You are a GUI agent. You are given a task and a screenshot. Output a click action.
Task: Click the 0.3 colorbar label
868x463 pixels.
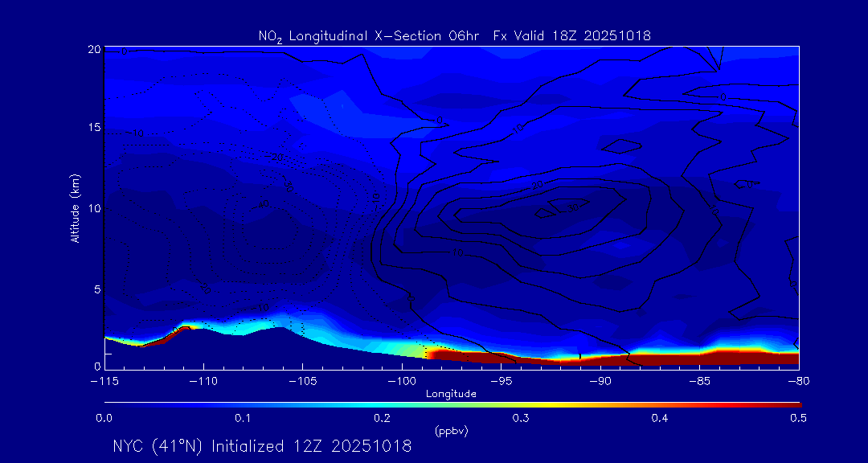tap(521, 418)
